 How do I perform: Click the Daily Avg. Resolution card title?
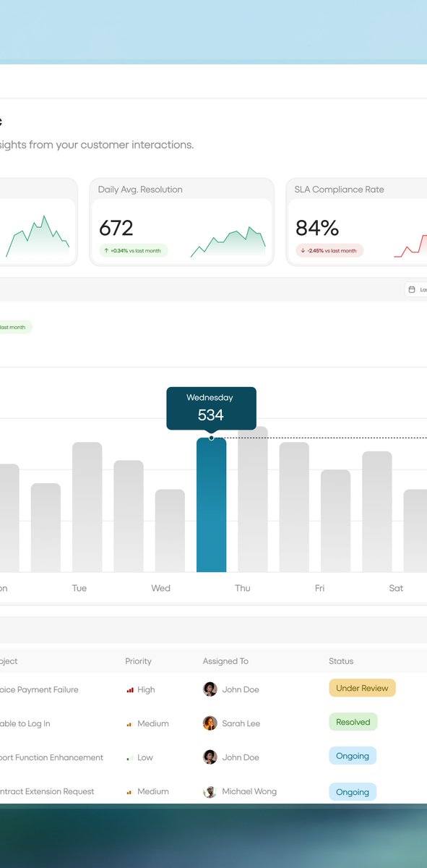[x=140, y=190]
